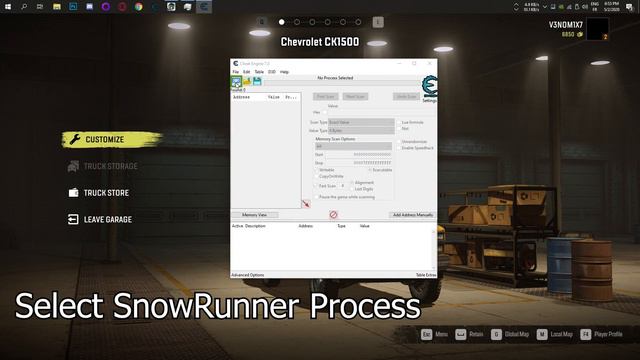Select the Customize garage menu option

coord(112,140)
